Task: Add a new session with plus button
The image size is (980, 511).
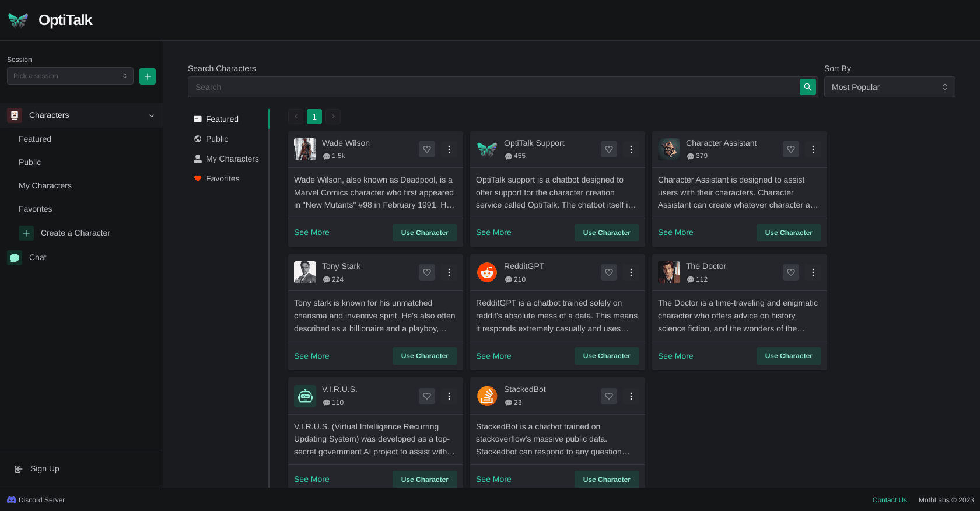Action: pos(148,76)
